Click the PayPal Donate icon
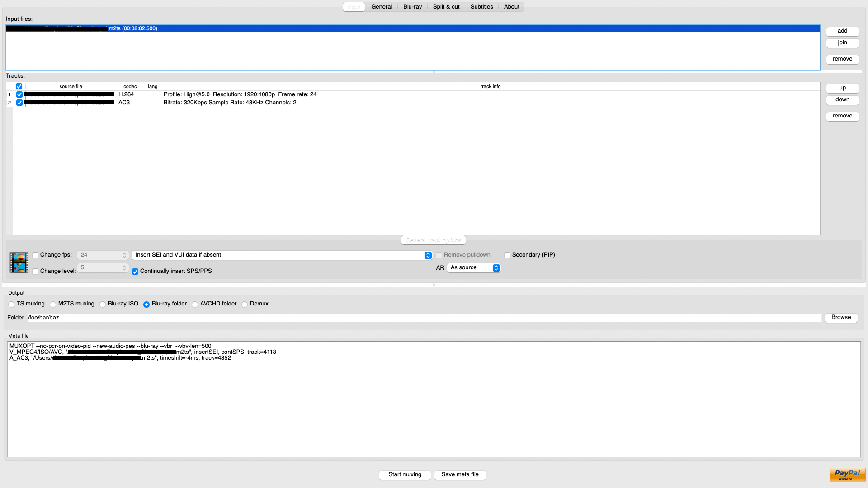Viewport: 868px width, 488px height. pyautogui.click(x=847, y=475)
